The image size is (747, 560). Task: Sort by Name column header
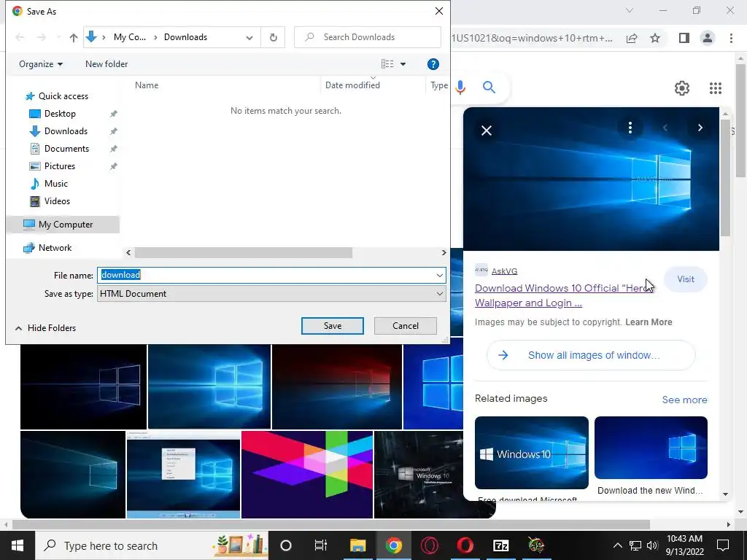tap(146, 85)
